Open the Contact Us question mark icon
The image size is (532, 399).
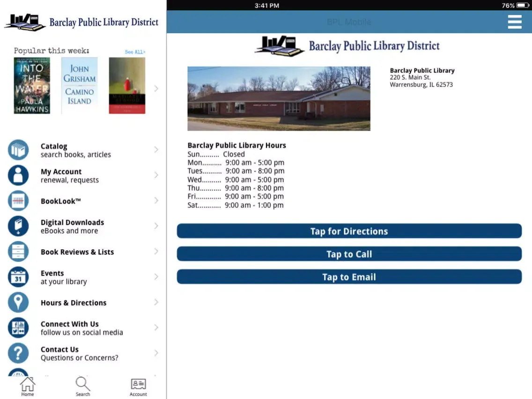[18, 353]
